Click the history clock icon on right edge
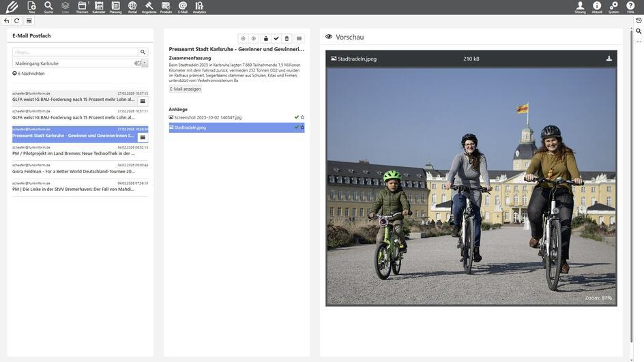 (639, 20)
